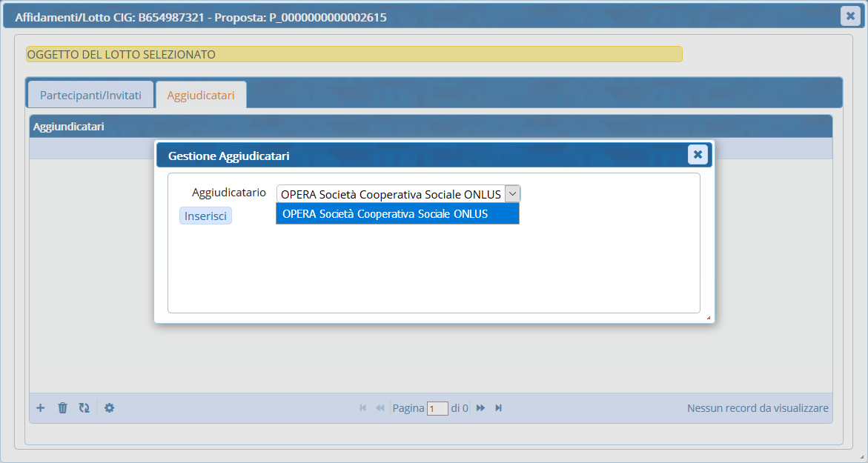The height and width of the screenshot is (463, 868).
Task: Click the trash delete icon
Action: point(63,408)
